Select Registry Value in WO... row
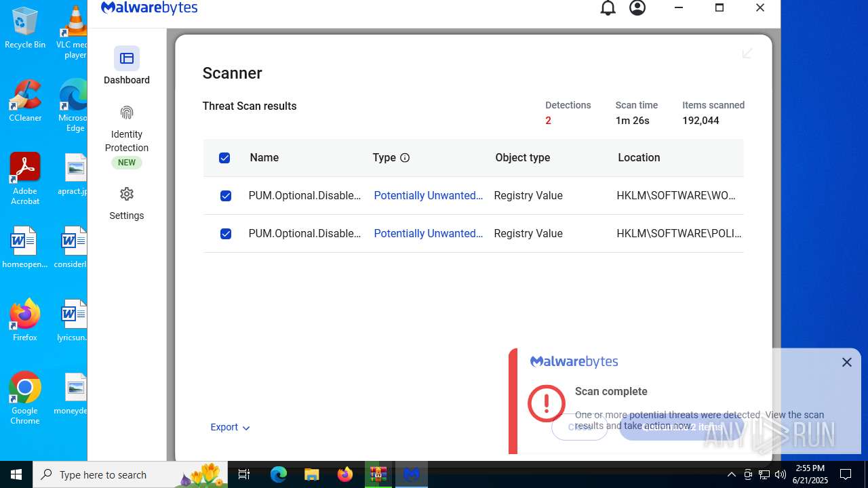This screenshot has height=488, width=868. (528, 195)
